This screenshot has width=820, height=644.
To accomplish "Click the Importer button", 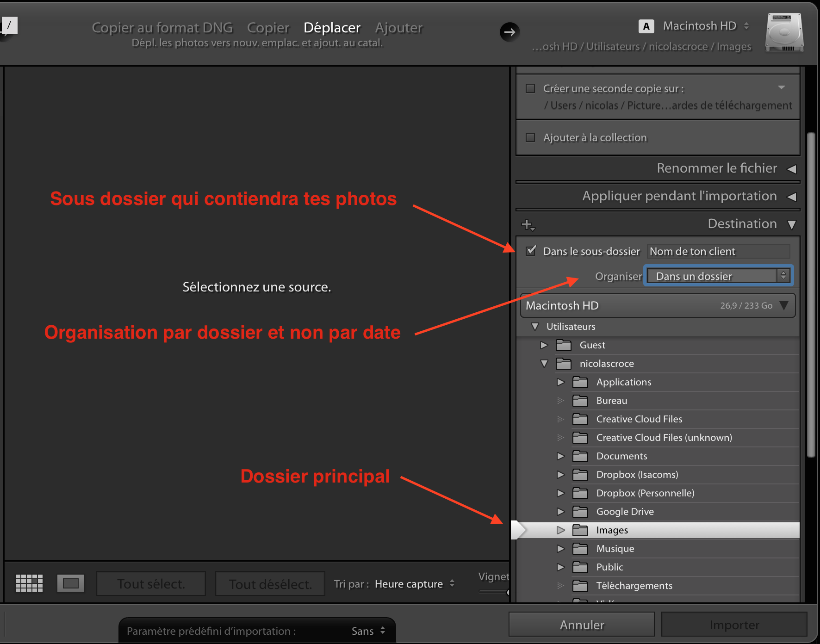I will pos(734,625).
